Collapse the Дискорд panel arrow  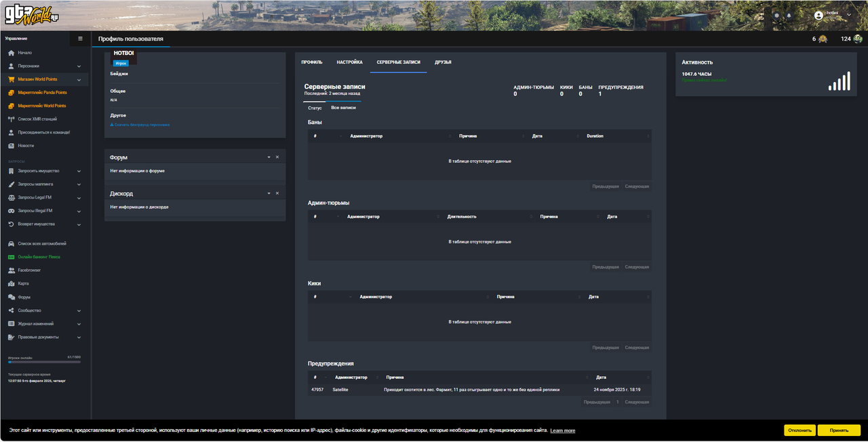[x=269, y=193]
